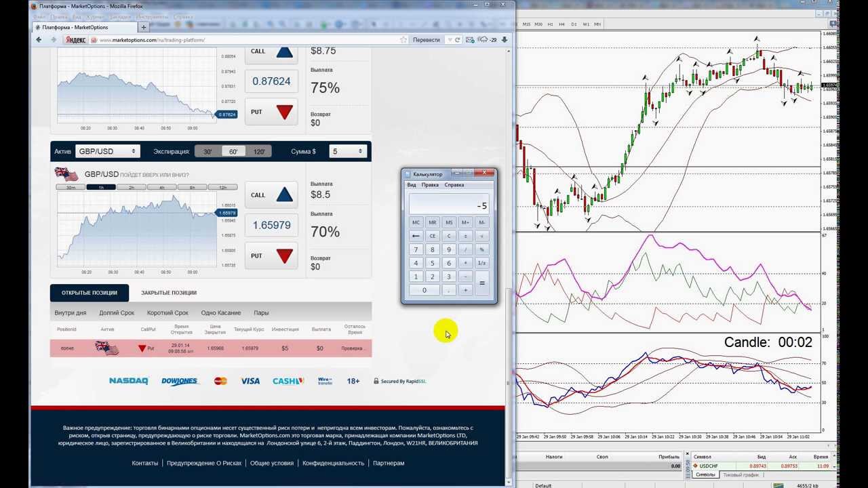The width and height of the screenshot is (868, 488).
Task: Switch to ЗАКРЫТЫЕ ПОЗИЦИИ tab
Action: [x=169, y=293]
